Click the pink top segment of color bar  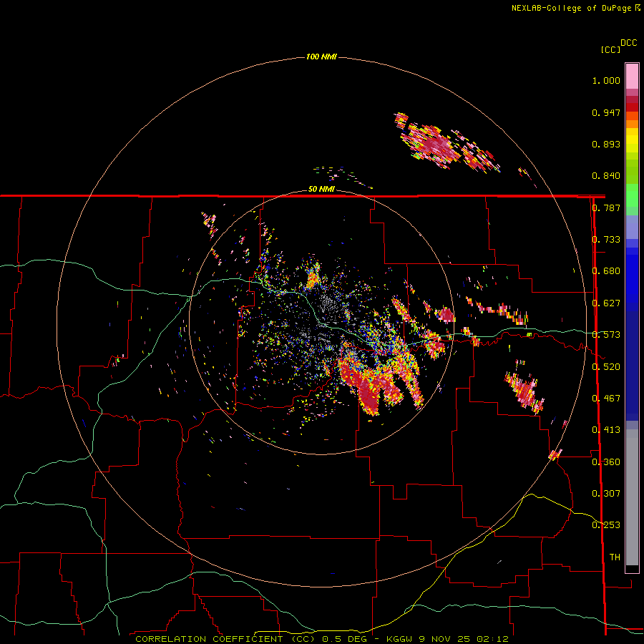tap(632, 76)
